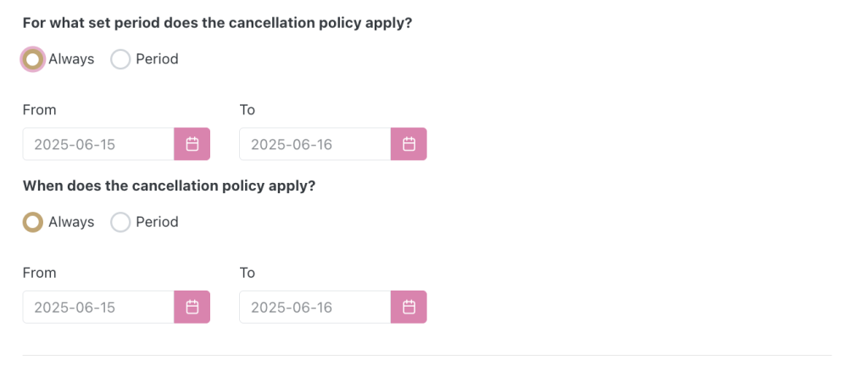Choose 'Period' radio under 'When does the cancellation' question

(120, 222)
